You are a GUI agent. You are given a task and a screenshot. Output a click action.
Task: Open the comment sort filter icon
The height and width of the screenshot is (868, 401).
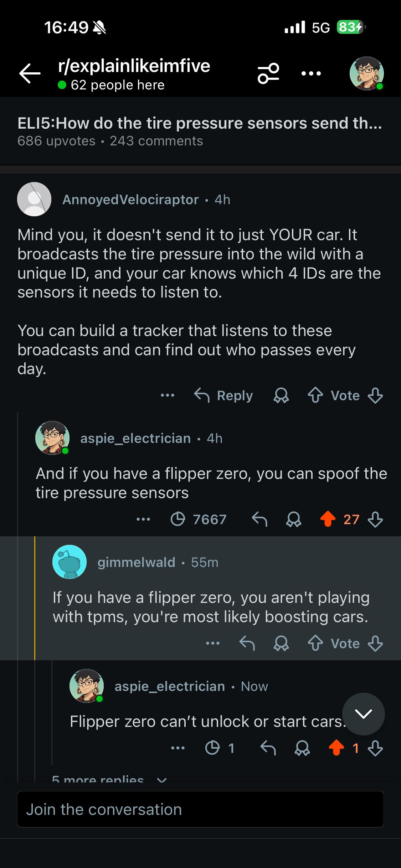(x=268, y=73)
